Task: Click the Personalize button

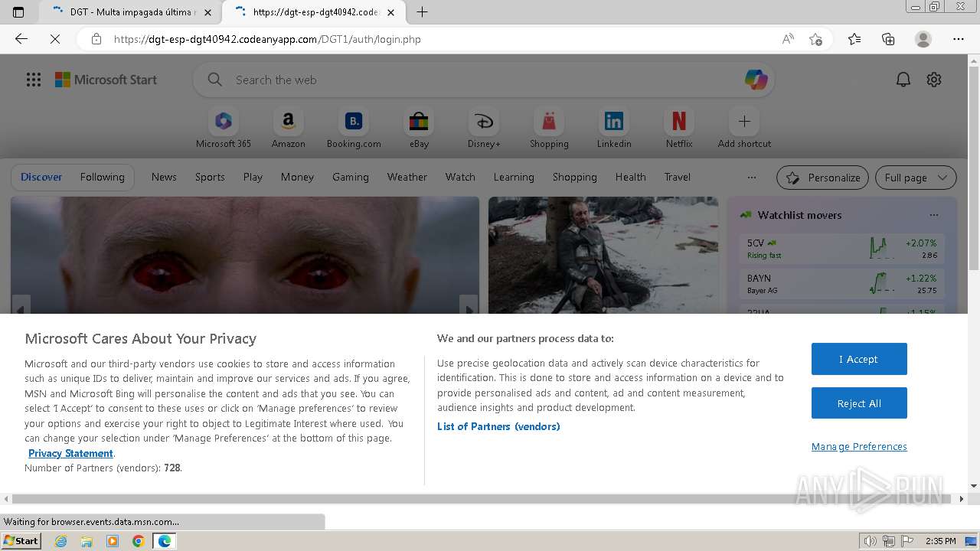Action: point(822,178)
